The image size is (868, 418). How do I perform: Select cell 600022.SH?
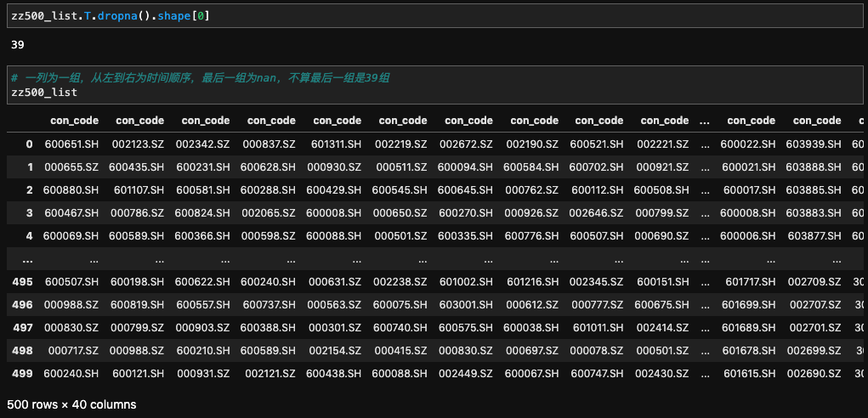coord(748,144)
